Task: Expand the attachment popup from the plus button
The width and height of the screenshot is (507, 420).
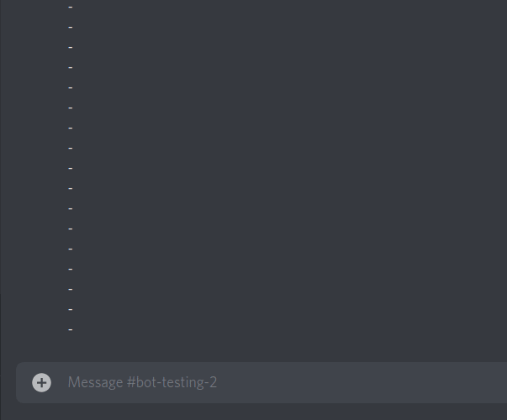Action: (x=41, y=382)
